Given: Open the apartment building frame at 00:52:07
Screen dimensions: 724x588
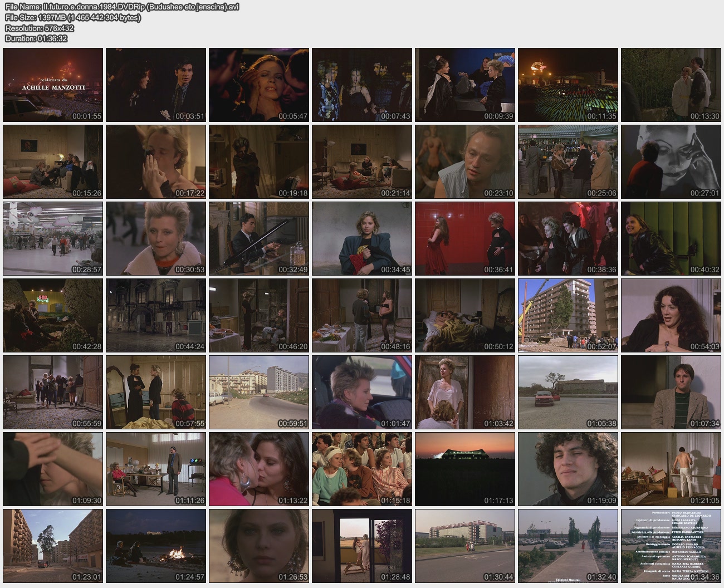Looking at the screenshot, I should (568, 315).
